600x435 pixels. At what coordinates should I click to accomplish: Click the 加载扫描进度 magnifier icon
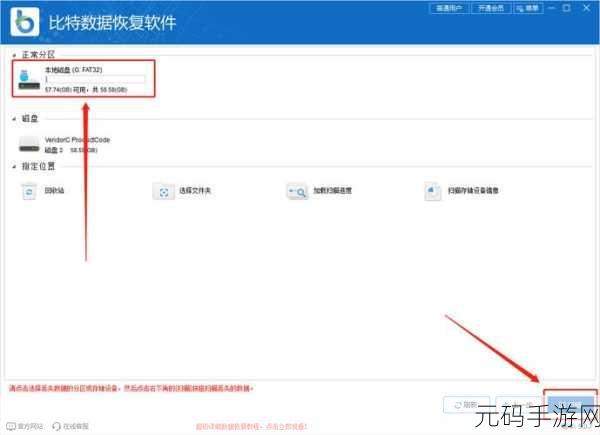tap(297, 191)
